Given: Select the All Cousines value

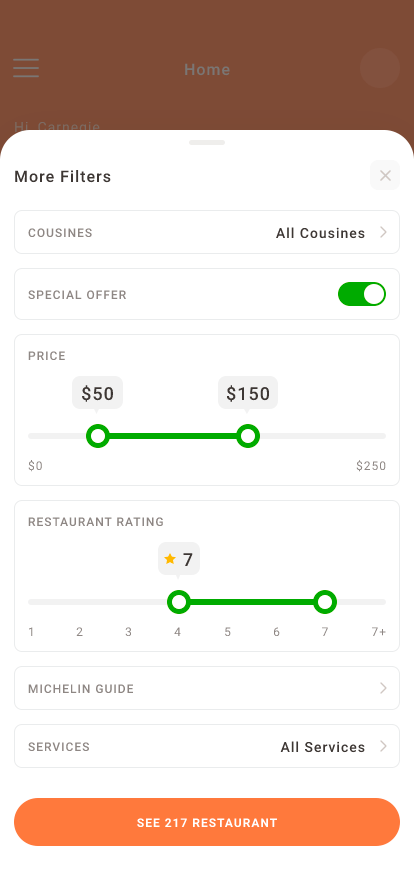Looking at the screenshot, I should point(320,233).
